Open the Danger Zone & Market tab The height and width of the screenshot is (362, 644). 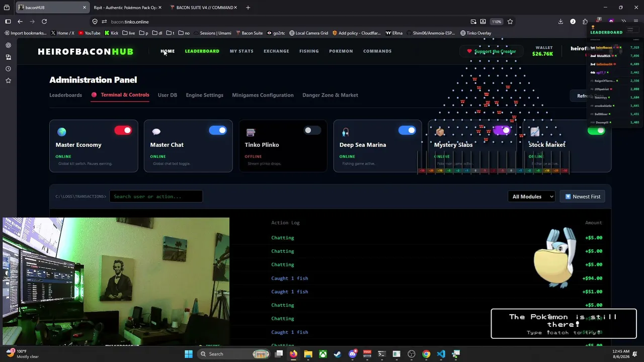(330, 95)
